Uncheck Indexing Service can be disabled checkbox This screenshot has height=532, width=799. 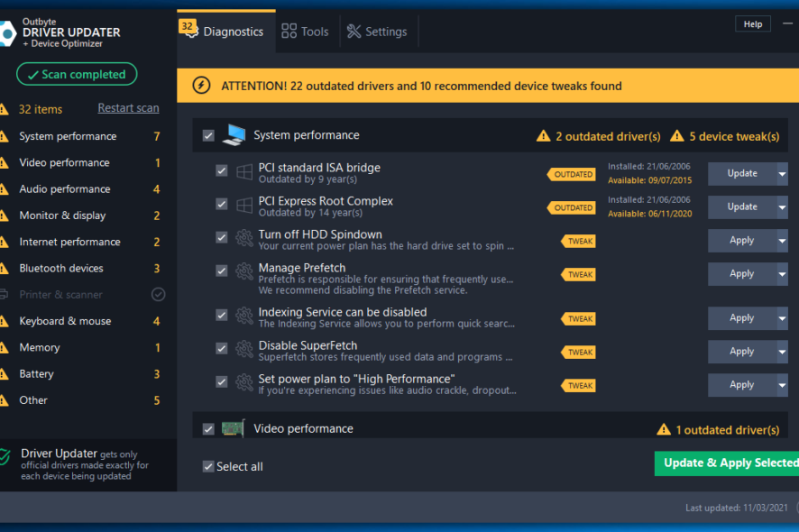222,316
